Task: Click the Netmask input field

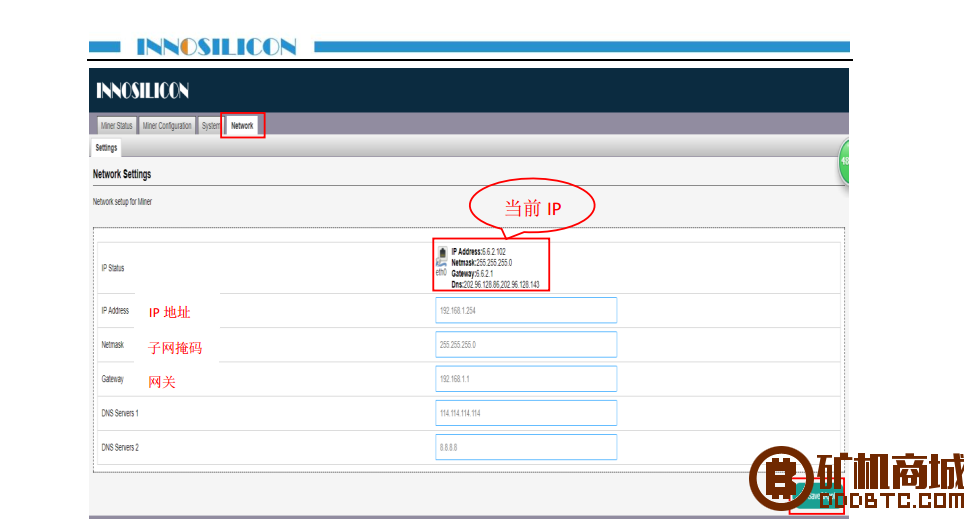Action: click(526, 345)
